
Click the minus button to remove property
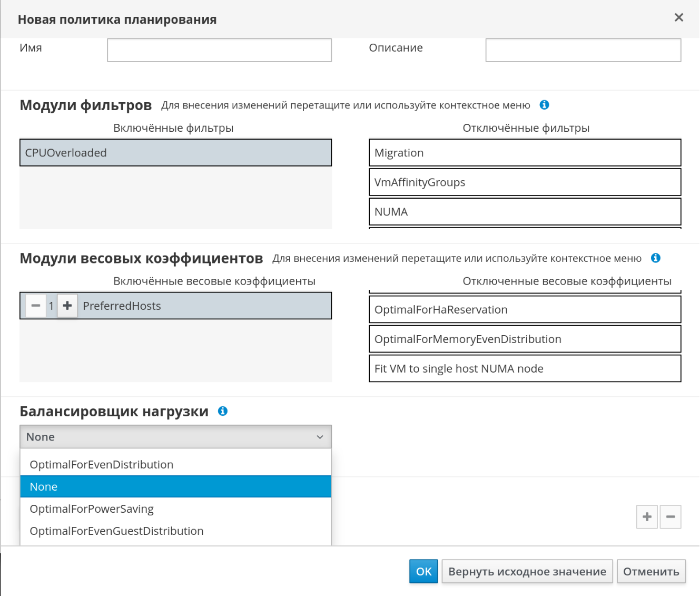point(670,516)
